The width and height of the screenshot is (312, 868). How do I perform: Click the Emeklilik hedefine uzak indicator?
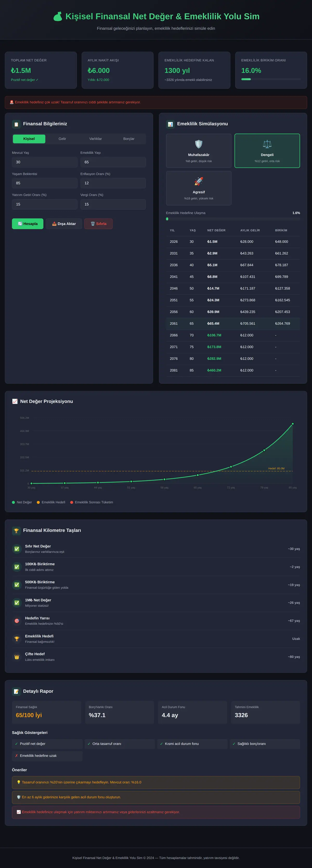pyautogui.click(x=47, y=755)
